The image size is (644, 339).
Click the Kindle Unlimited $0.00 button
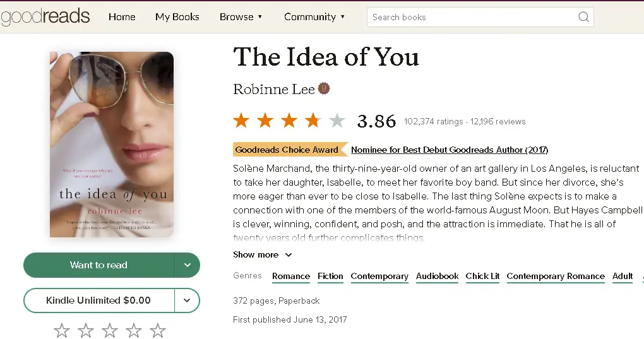coord(98,300)
